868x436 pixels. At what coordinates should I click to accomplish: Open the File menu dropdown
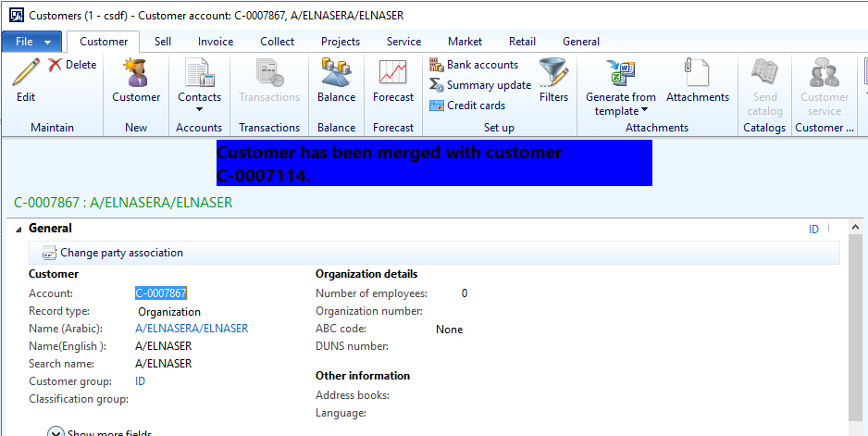(32, 42)
